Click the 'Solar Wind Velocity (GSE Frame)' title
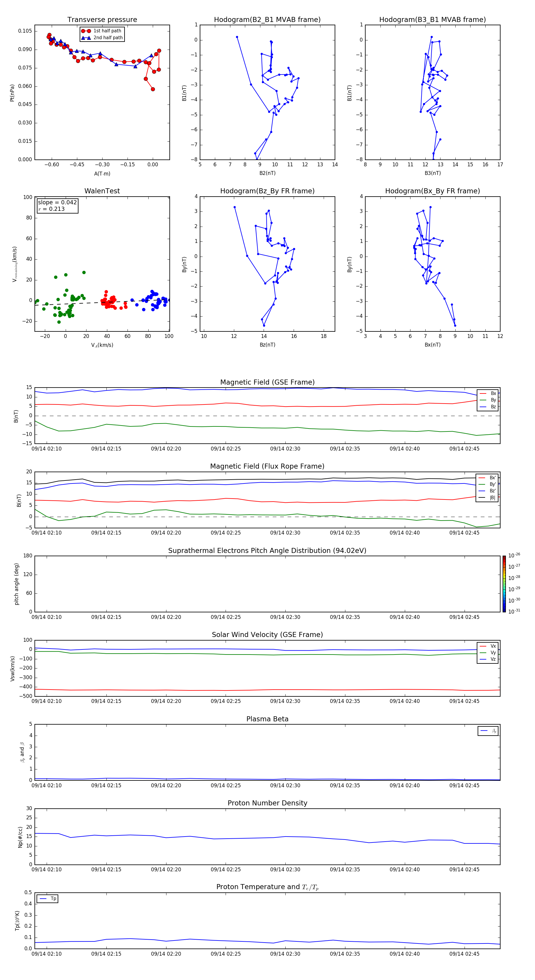 coord(267,635)
